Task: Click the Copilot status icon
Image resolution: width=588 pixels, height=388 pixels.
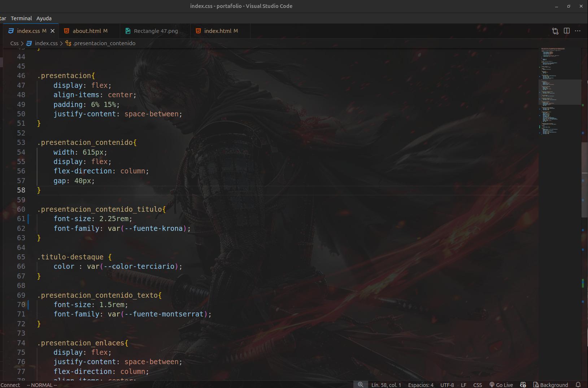Action: click(523, 385)
